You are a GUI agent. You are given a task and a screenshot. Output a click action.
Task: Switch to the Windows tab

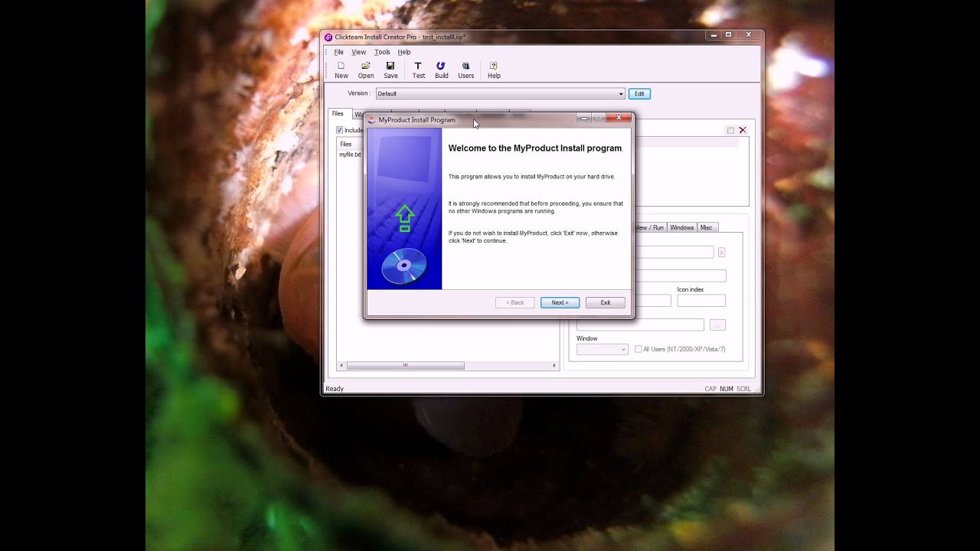tap(681, 227)
